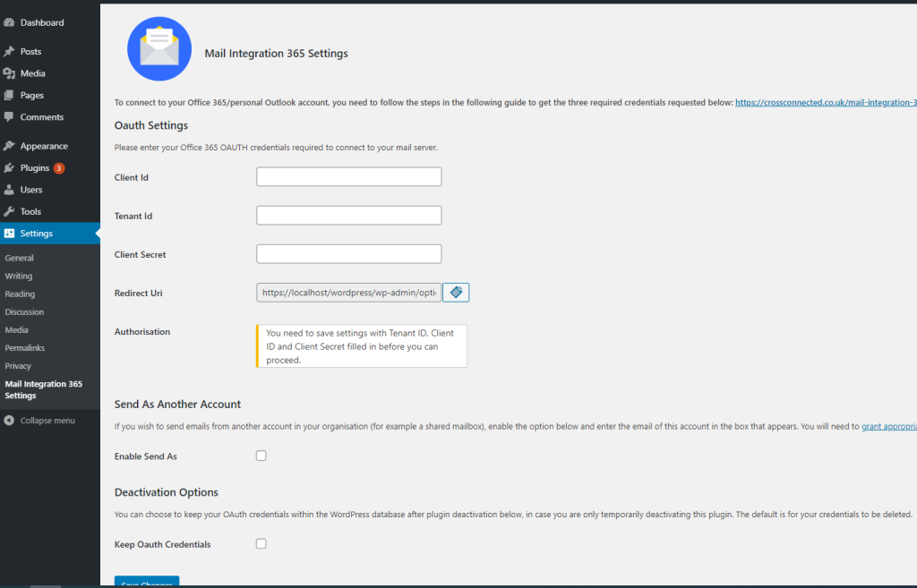Click the Posts pushpin icon

9,51
